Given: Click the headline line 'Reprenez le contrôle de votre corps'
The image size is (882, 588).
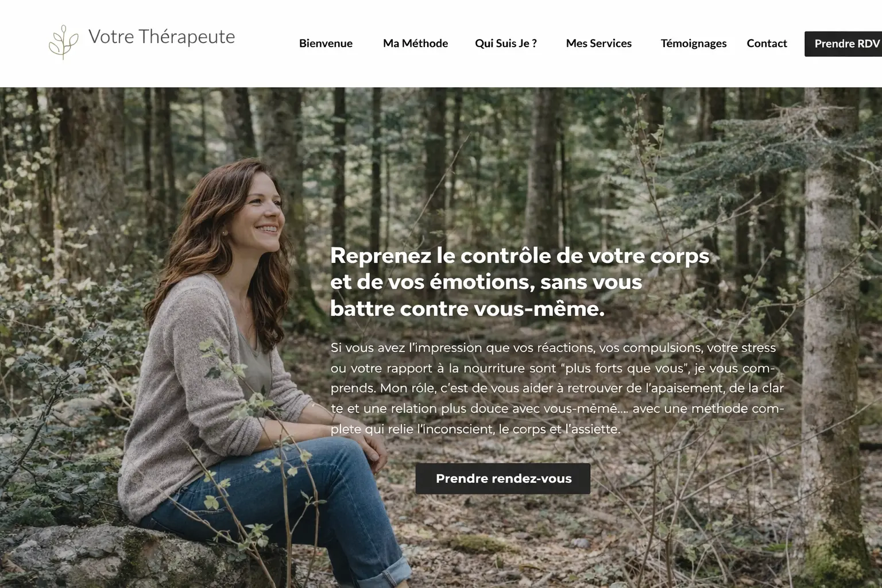Looking at the screenshot, I should point(520,256).
